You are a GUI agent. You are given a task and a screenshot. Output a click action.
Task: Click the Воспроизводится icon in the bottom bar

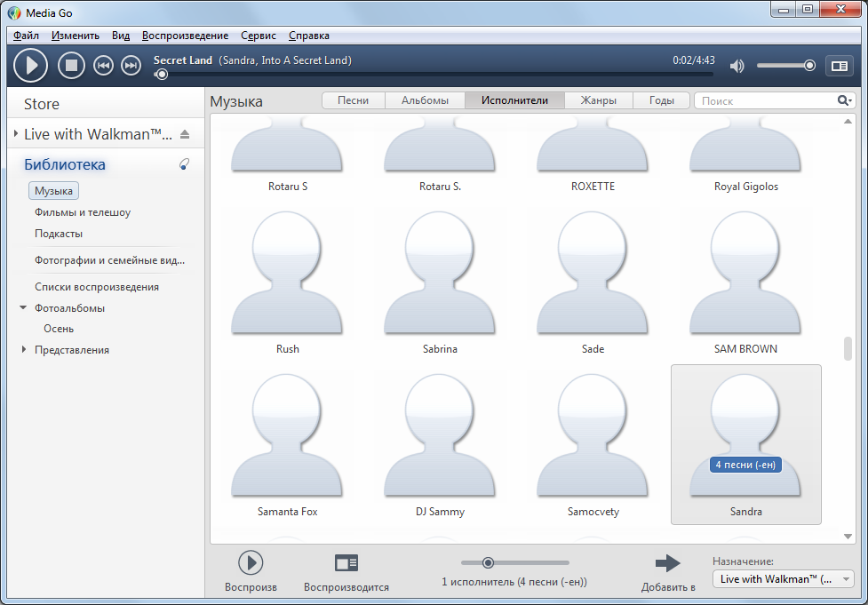click(346, 563)
